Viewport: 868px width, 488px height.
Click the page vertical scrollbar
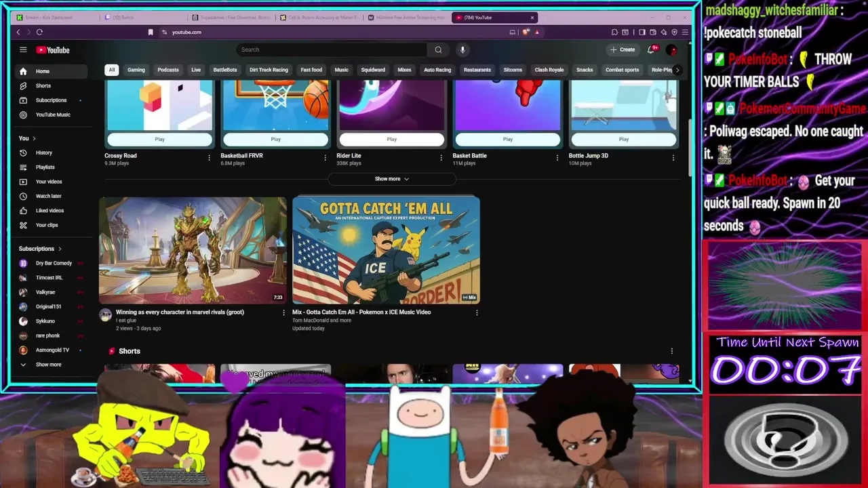690,149
